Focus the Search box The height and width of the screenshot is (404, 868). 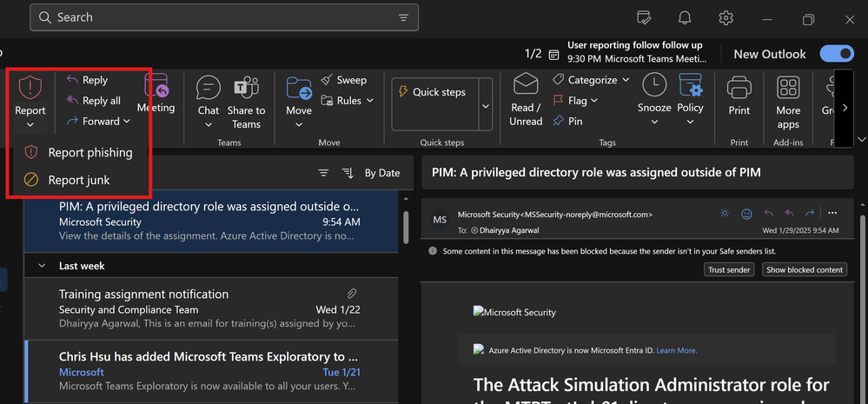pos(224,17)
